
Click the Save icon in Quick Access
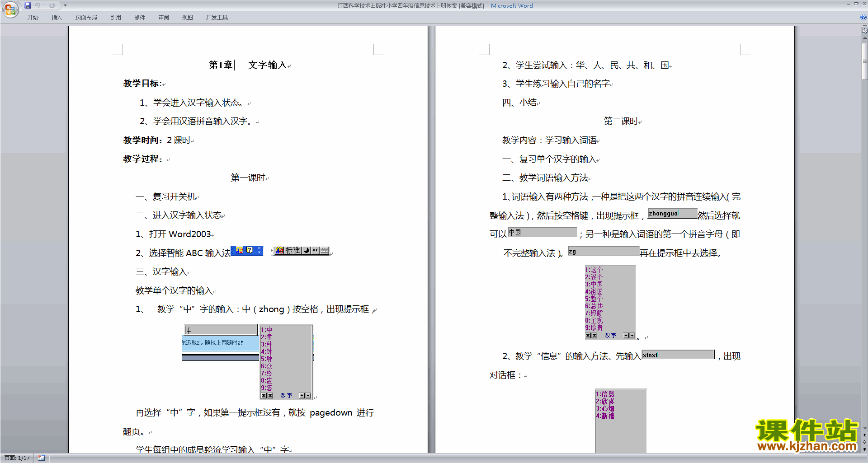(x=28, y=5)
